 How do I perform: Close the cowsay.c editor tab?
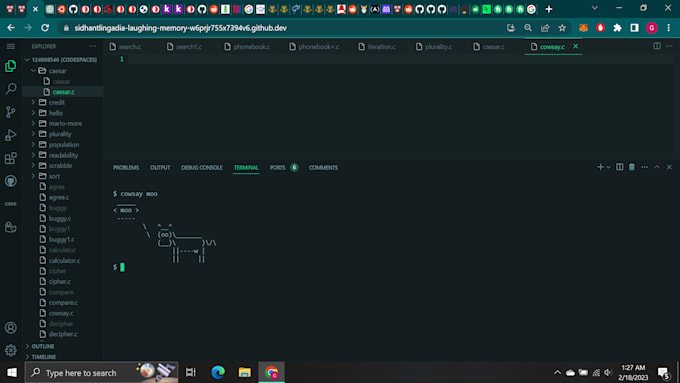[575, 46]
